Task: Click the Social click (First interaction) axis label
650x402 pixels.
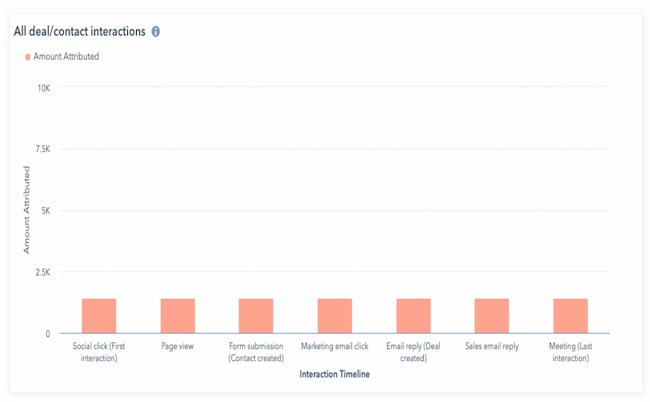Action: pos(99,351)
